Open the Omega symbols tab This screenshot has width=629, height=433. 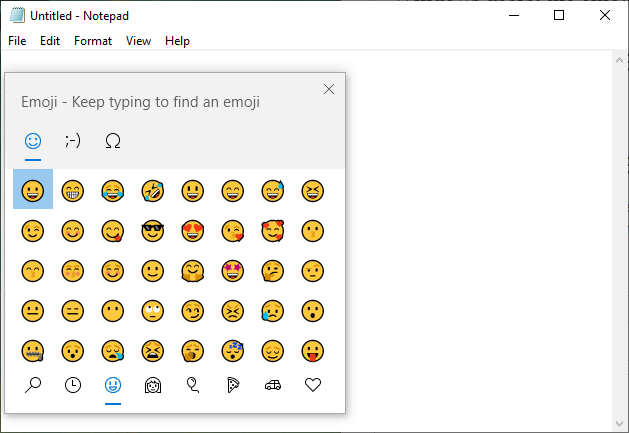tap(113, 141)
